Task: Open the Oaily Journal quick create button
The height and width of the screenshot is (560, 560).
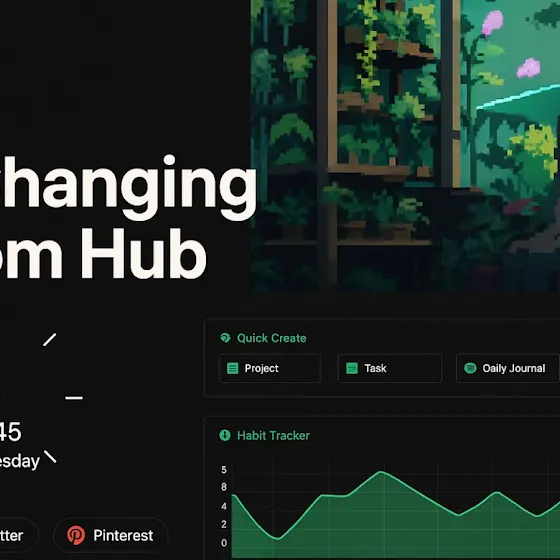Action: tap(508, 368)
